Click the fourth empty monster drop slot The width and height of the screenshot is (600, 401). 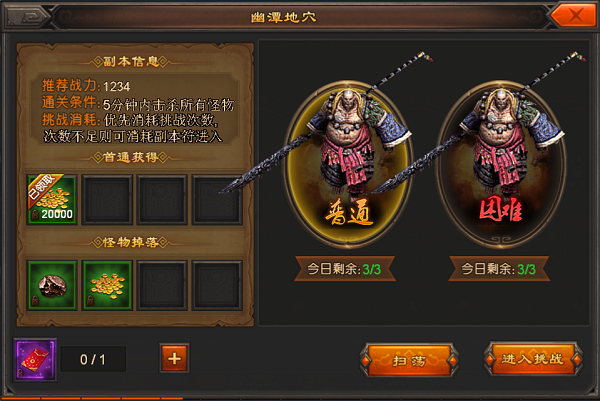(217, 285)
